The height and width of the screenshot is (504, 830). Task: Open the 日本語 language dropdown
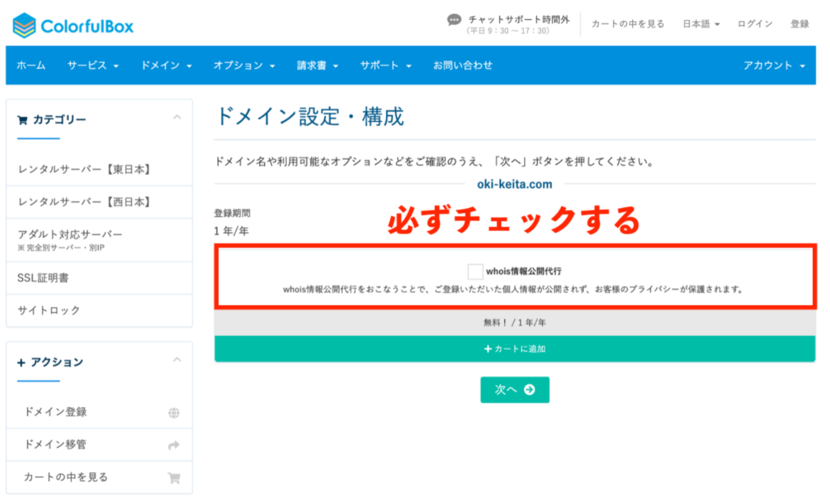[x=701, y=23]
